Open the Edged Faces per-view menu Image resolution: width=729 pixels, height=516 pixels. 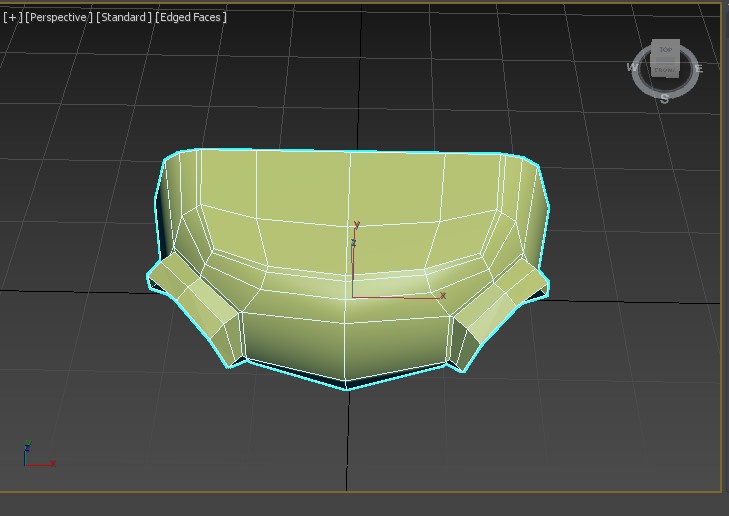[191, 17]
